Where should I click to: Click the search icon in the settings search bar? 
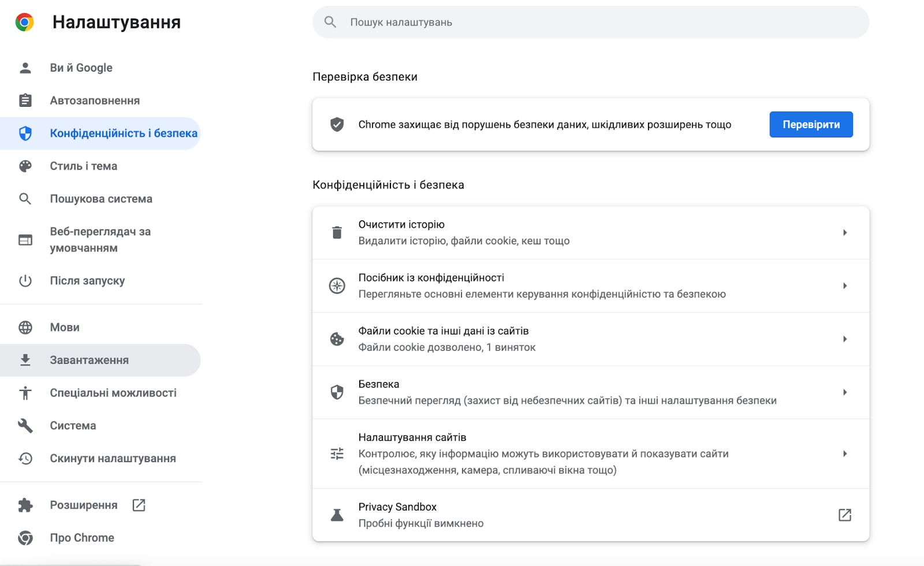(x=330, y=22)
